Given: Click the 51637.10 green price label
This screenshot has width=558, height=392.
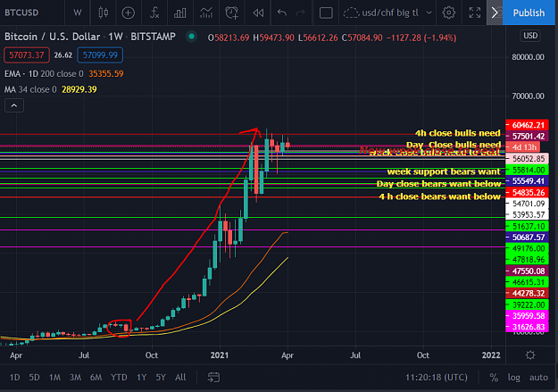Looking at the screenshot, I should pyautogui.click(x=527, y=226).
